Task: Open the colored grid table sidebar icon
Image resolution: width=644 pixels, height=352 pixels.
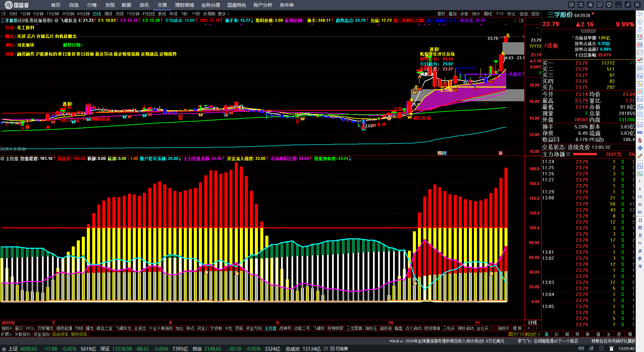Action: (x=640, y=45)
